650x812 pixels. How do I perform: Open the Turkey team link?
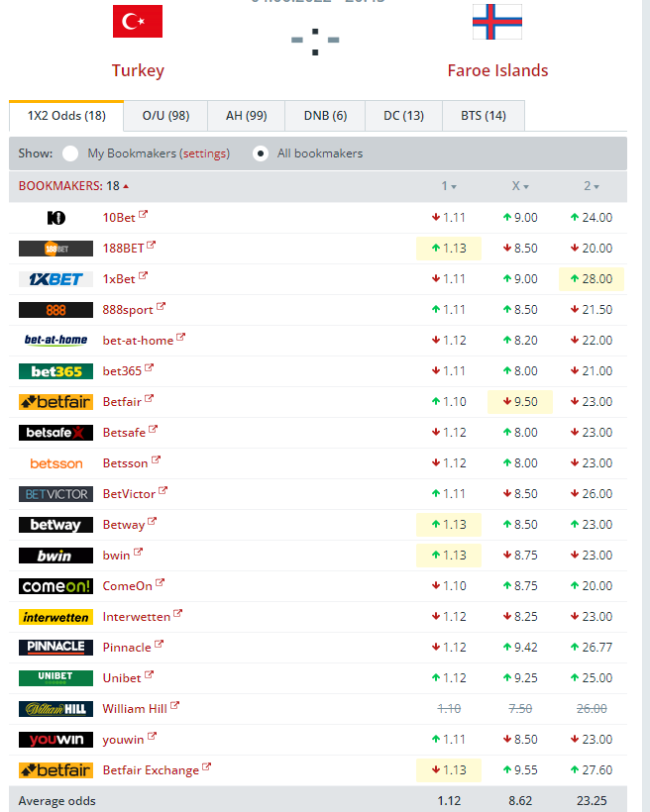tap(138, 70)
